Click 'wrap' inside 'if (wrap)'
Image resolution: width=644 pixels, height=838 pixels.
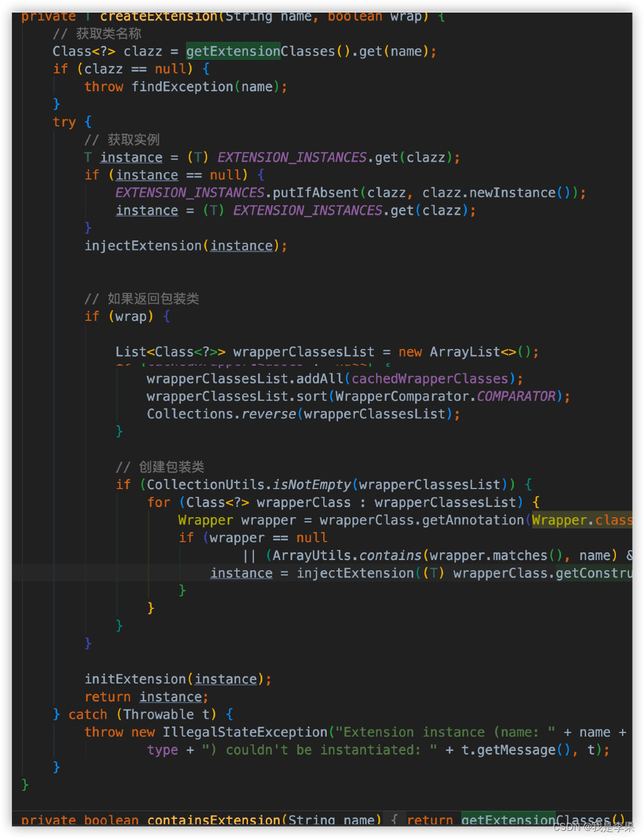[131, 317]
